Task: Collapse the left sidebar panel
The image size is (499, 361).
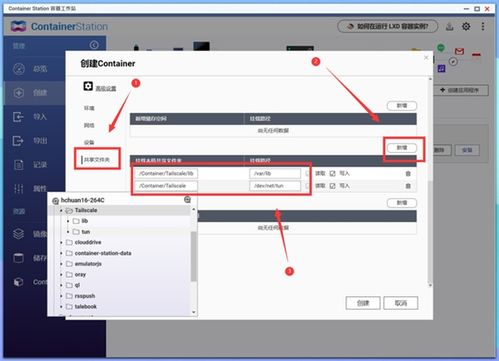Action: coord(94,45)
